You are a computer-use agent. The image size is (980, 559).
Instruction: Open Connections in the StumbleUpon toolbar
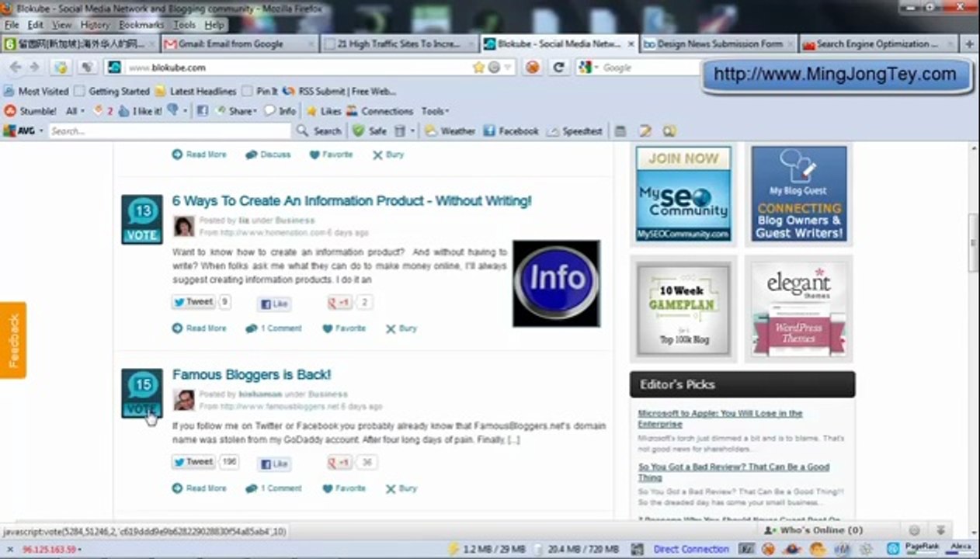point(380,111)
